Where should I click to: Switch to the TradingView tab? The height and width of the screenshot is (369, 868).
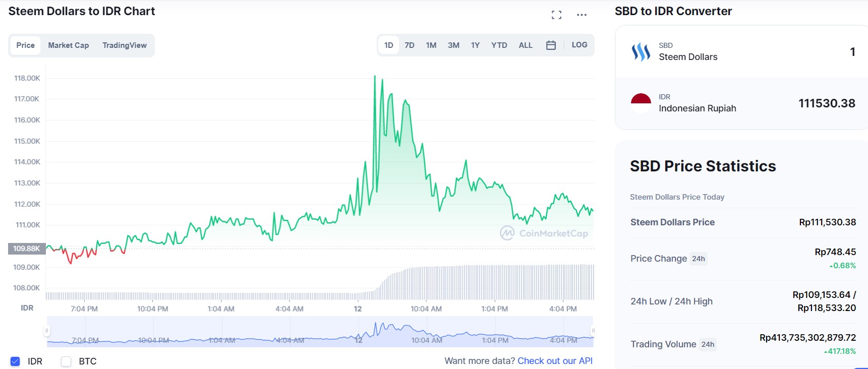[125, 45]
